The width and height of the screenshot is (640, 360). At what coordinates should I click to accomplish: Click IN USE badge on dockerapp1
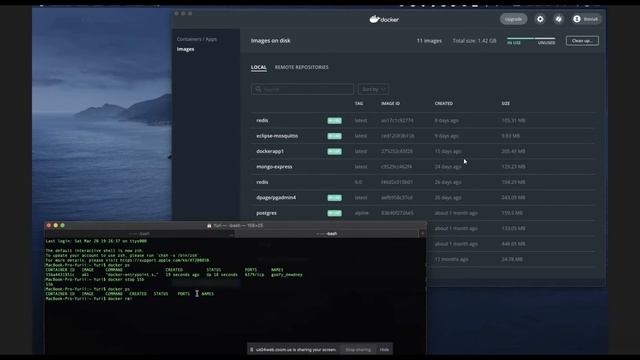[334, 151]
